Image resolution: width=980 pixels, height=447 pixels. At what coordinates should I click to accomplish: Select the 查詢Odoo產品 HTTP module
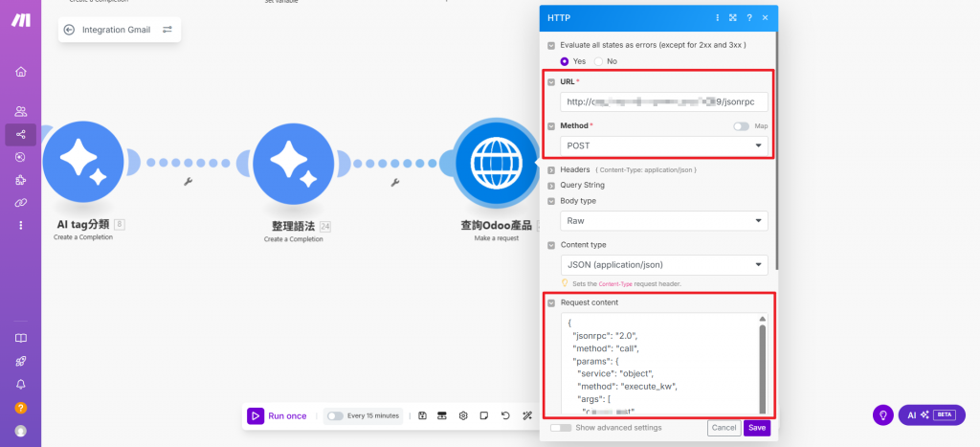pyautogui.click(x=496, y=164)
